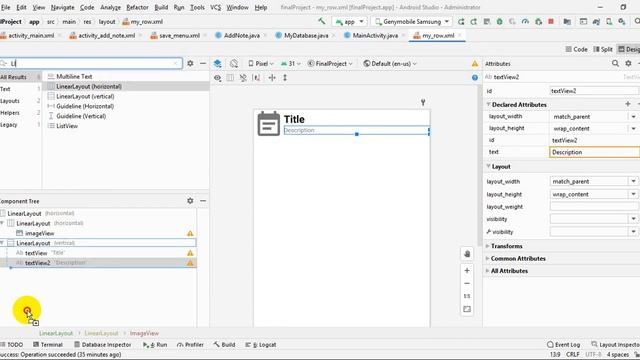This screenshot has width=640, height=360.
Task: Click the zoom to fit screen icon
Action: click(x=467, y=309)
